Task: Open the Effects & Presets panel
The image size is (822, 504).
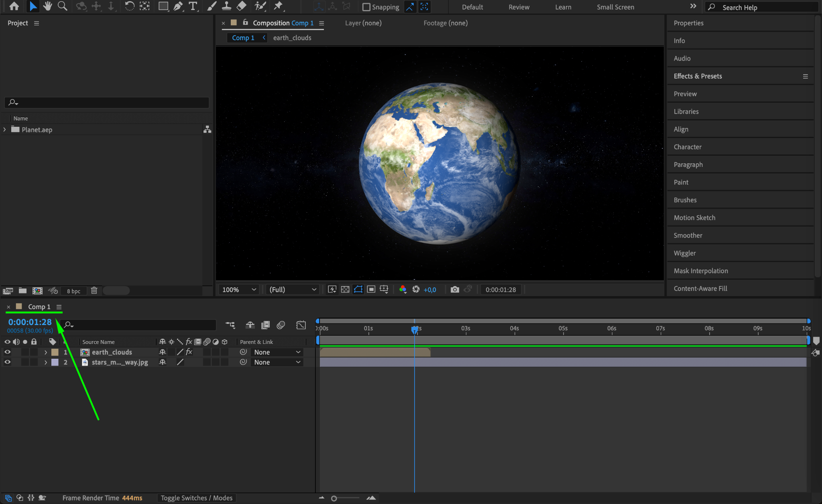Action: (698, 76)
